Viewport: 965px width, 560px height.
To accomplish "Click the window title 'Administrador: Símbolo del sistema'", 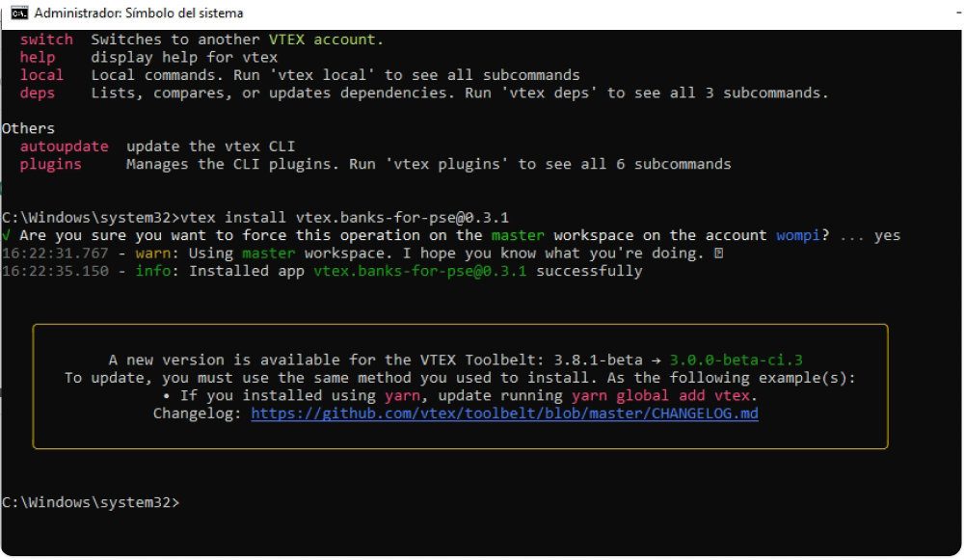I will (x=139, y=13).
